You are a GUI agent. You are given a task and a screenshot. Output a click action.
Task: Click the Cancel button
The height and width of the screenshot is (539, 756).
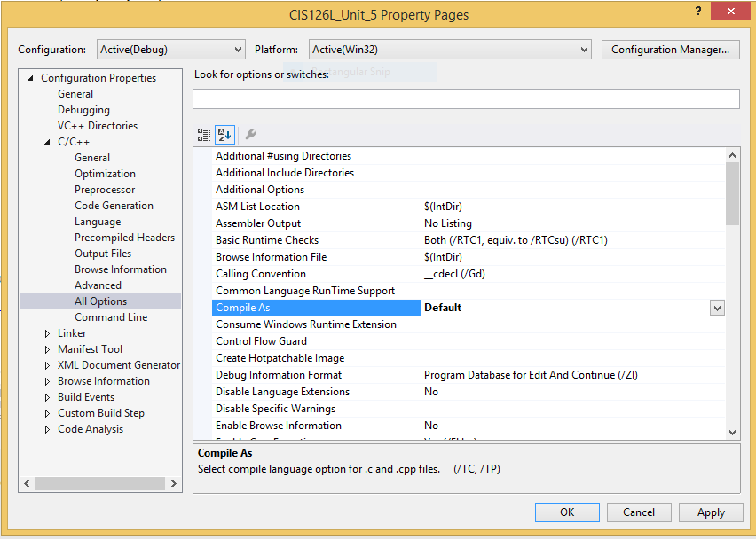(639, 512)
